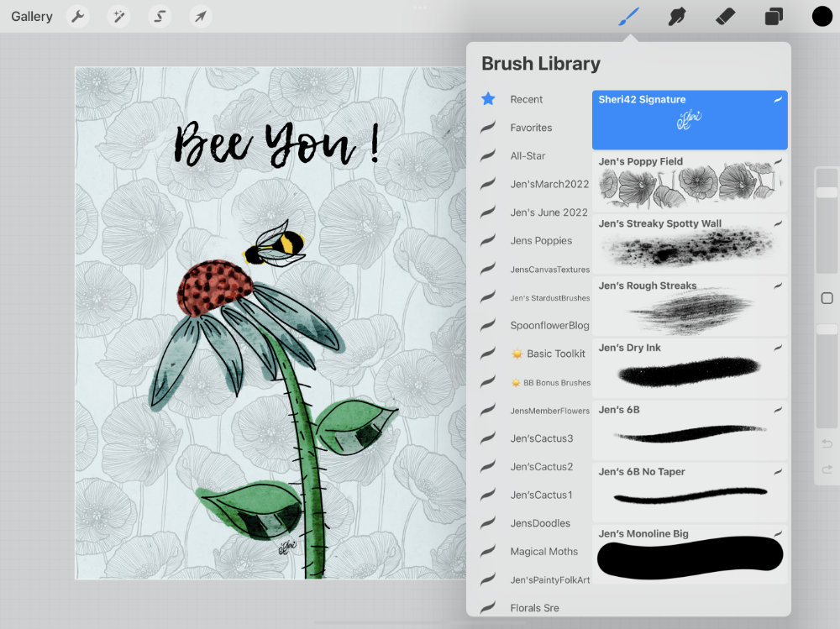Image resolution: width=840 pixels, height=629 pixels.
Task: Pick the Jen's Monoline Big brush
Action: (690, 554)
